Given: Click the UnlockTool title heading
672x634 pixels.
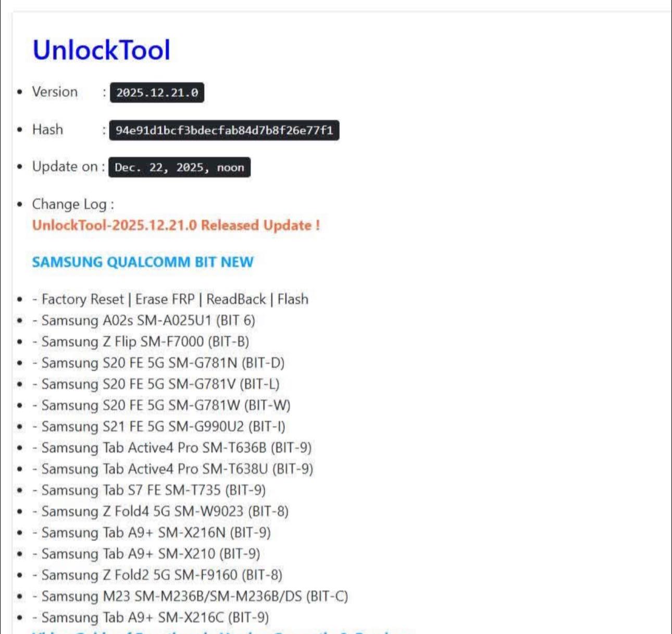Looking at the screenshot, I should 102,50.
